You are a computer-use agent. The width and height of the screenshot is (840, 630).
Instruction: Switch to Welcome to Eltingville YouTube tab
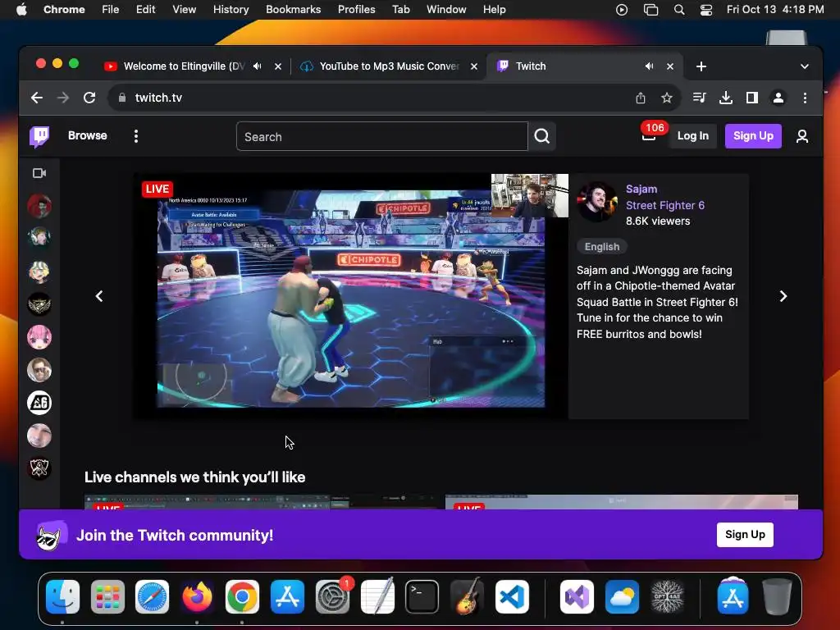point(185,66)
